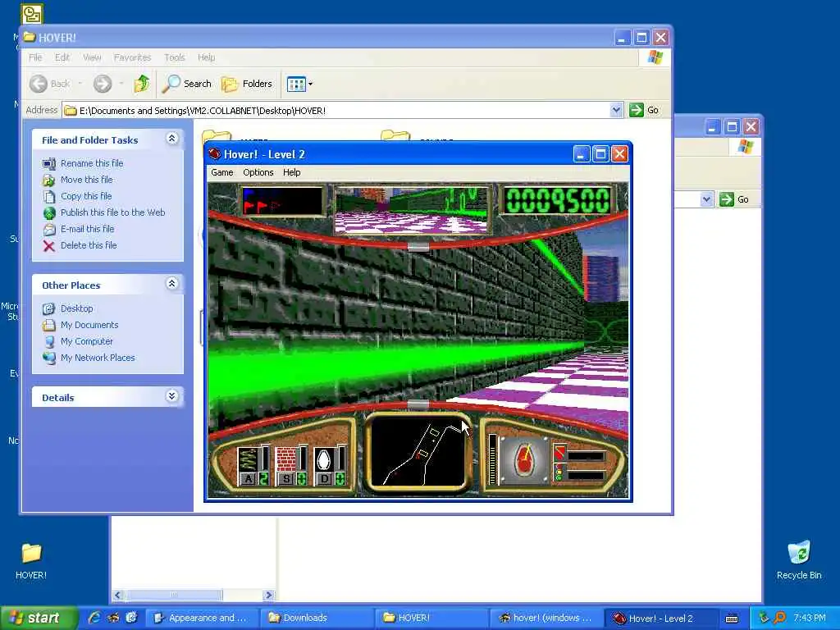
Task: Open My Documents from Other Places
Action: pyautogui.click(x=89, y=325)
